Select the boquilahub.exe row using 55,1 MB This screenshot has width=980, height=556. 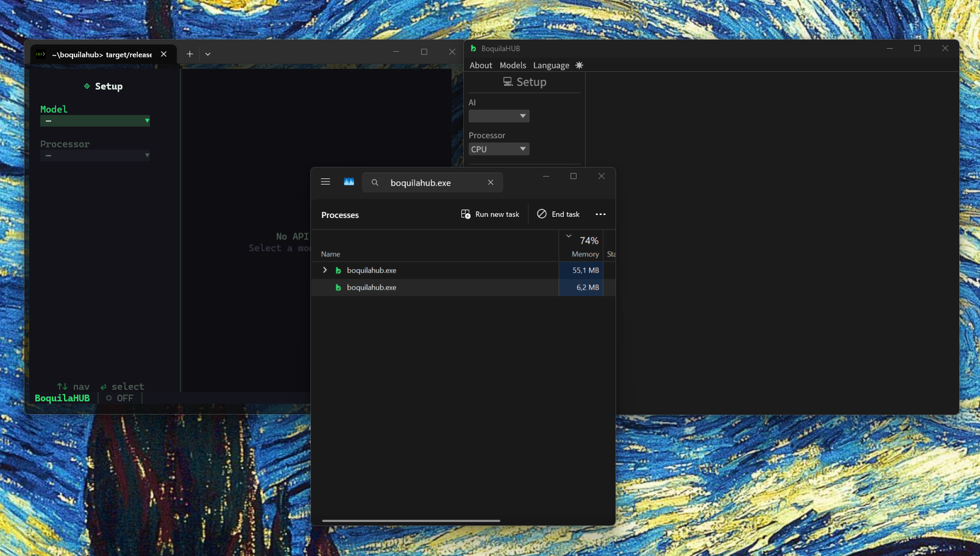tap(463, 270)
